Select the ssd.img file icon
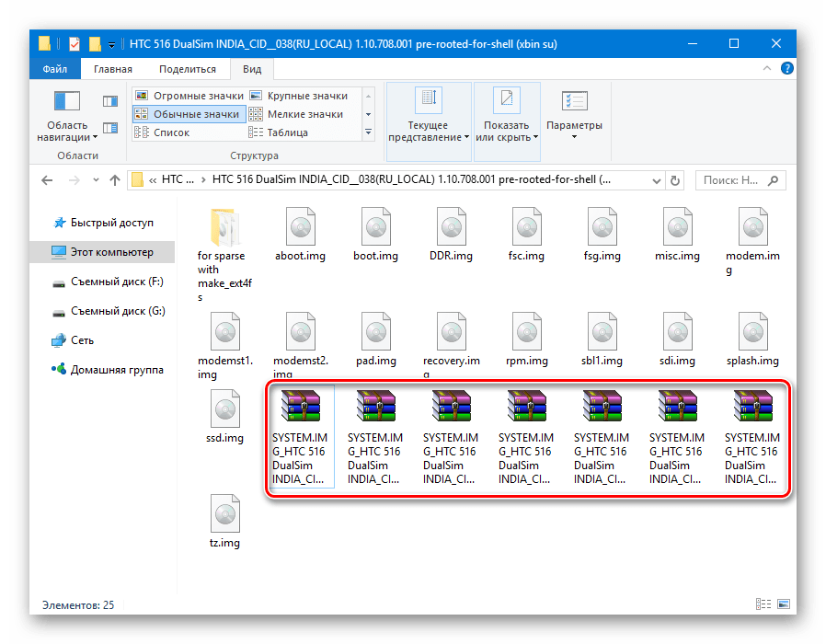The image size is (826, 644). tap(225, 409)
